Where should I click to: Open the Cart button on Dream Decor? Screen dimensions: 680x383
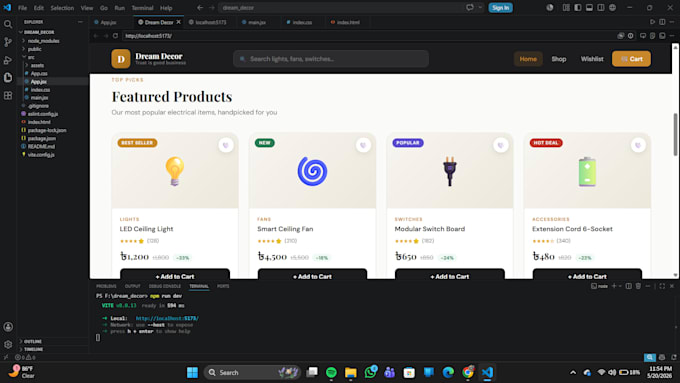pyautogui.click(x=631, y=59)
